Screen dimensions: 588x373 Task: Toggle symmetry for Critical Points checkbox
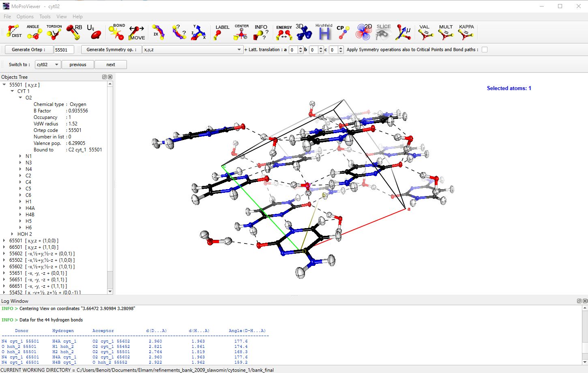pos(484,50)
